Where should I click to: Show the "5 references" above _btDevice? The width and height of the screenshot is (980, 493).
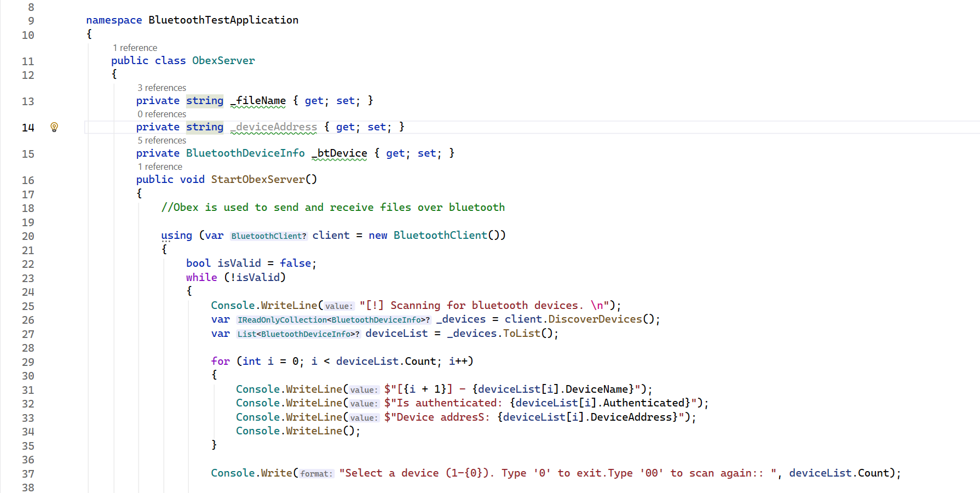pos(162,140)
